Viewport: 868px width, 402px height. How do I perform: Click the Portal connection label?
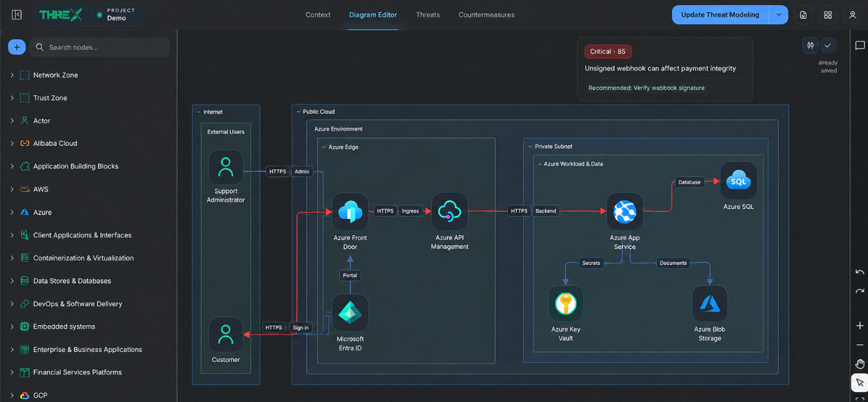click(350, 275)
